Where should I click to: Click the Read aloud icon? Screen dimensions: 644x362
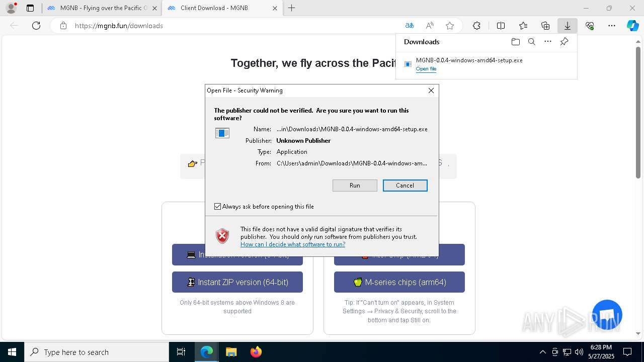(x=430, y=26)
